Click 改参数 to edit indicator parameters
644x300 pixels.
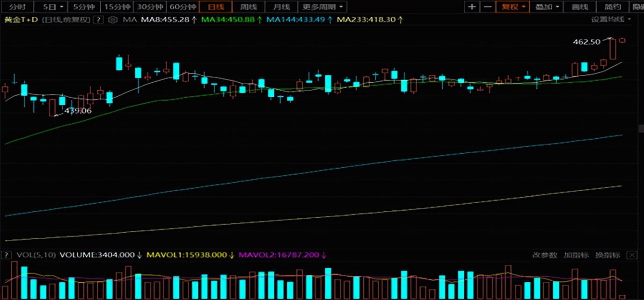545,255
